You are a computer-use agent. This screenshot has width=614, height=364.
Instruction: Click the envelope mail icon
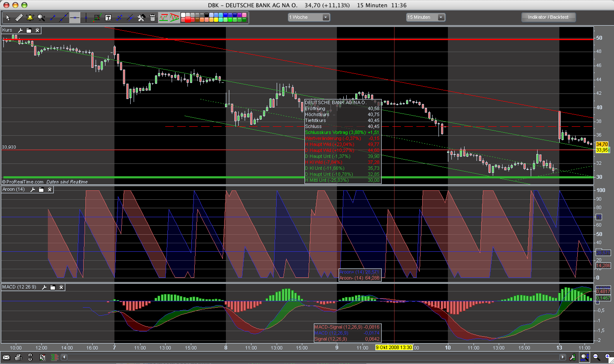[6, 357]
